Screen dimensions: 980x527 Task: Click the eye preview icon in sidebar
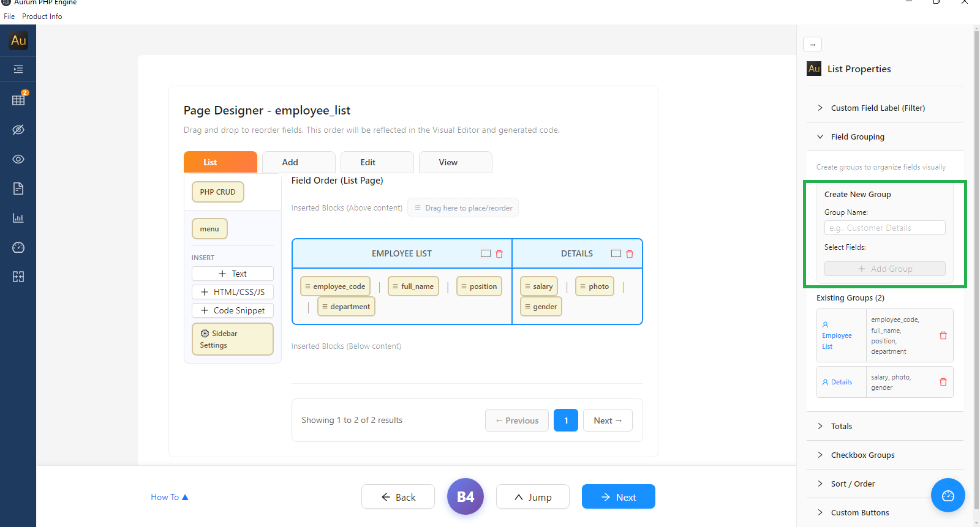coord(18,159)
